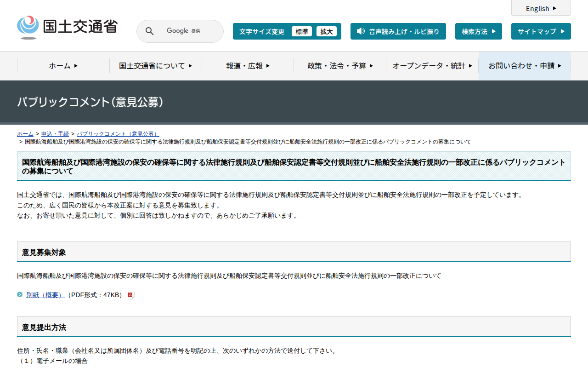The image size is (588, 368).
Task: Expand the オープンデータ・統計 menu
Action: click(x=432, y=66)
